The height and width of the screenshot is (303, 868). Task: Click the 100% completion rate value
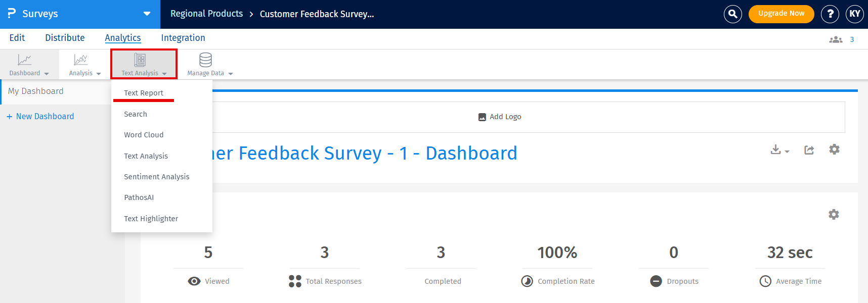(x=557, y=252)
